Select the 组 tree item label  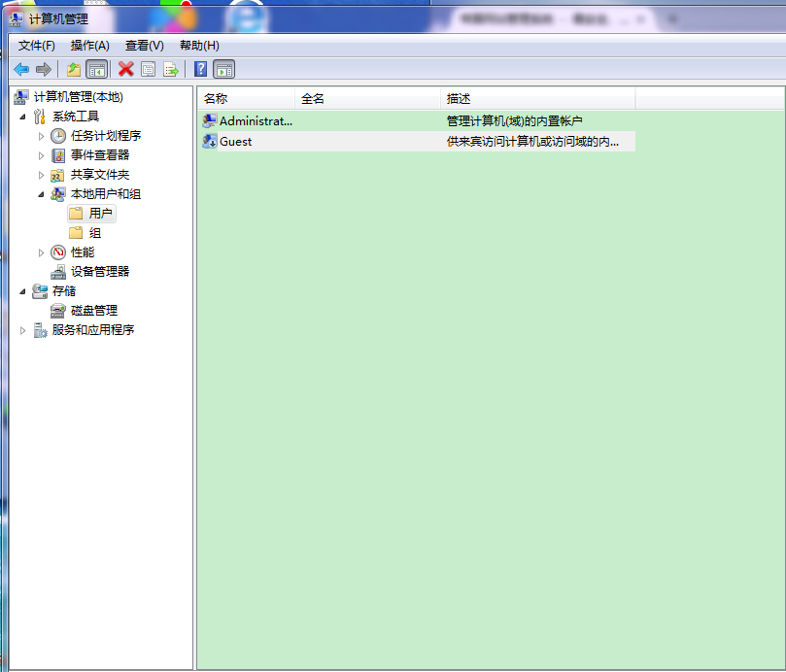(x=95, y=233)
